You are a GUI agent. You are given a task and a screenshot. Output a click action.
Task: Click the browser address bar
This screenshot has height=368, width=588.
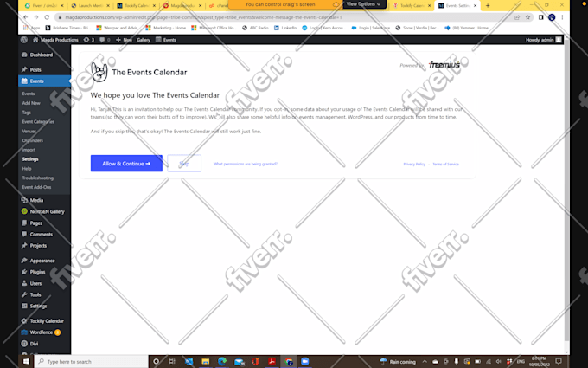tap(285, 17)
